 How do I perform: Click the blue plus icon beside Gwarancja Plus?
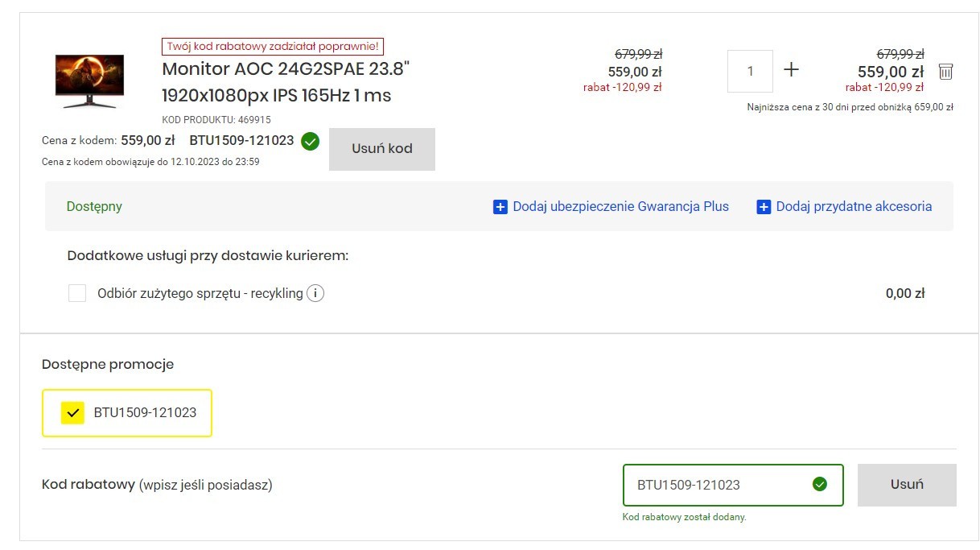[500, 207]
